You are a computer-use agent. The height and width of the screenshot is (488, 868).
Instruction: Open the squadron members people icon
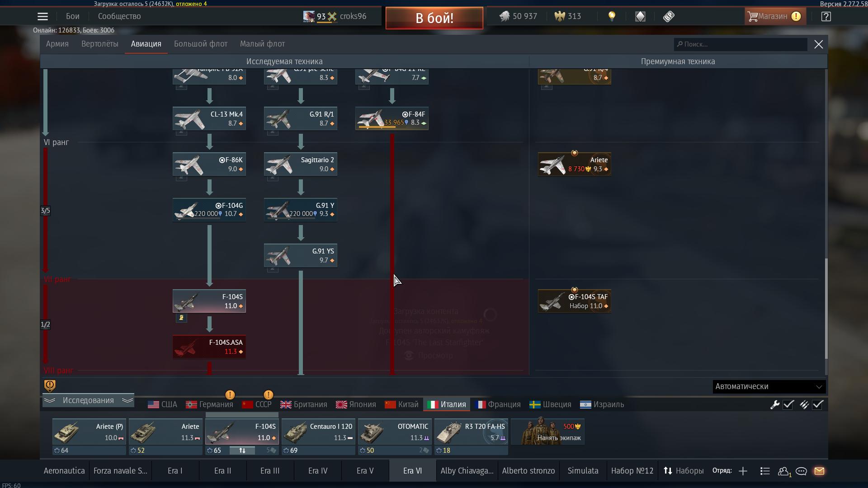(784, 471)
